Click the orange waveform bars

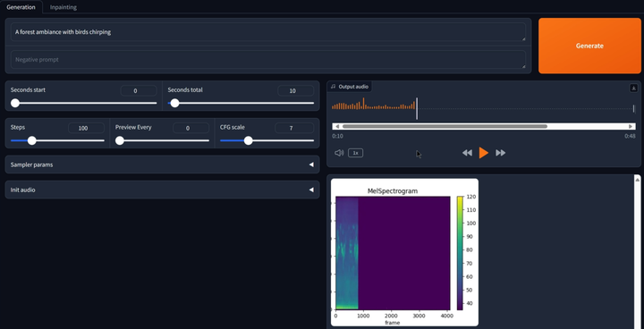(373, 105)
